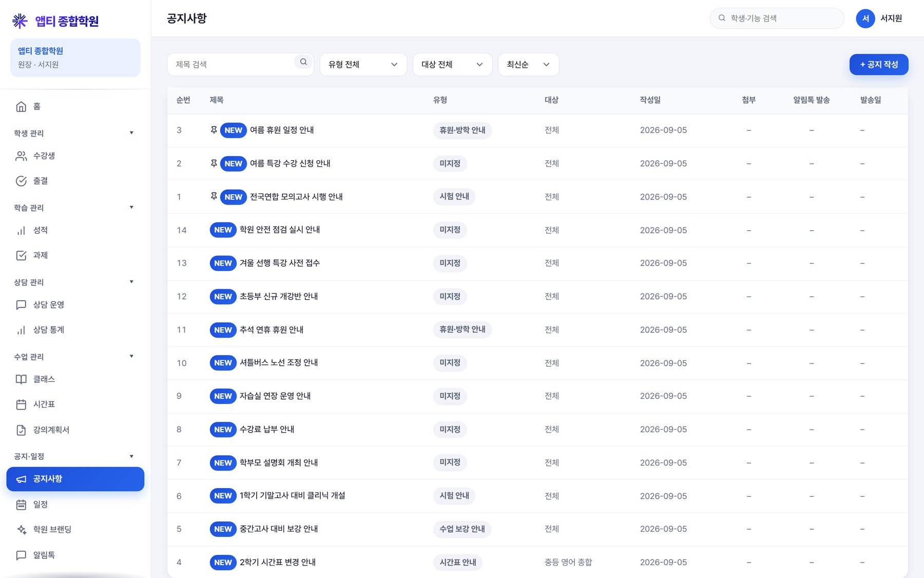This screenshot has height=578, width=924.
Task: Open 학원 브랜딩 menu item
Action: 75,529
